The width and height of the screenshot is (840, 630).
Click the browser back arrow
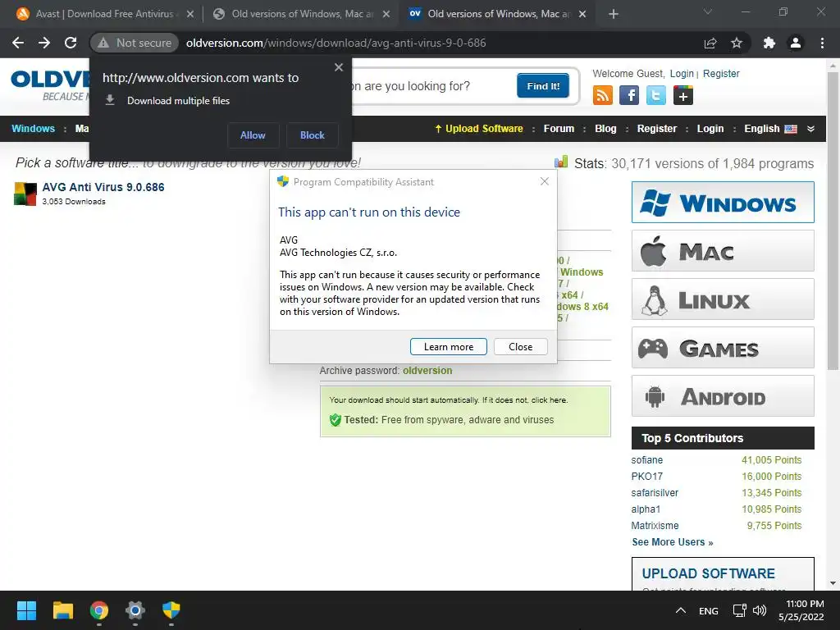18,43
